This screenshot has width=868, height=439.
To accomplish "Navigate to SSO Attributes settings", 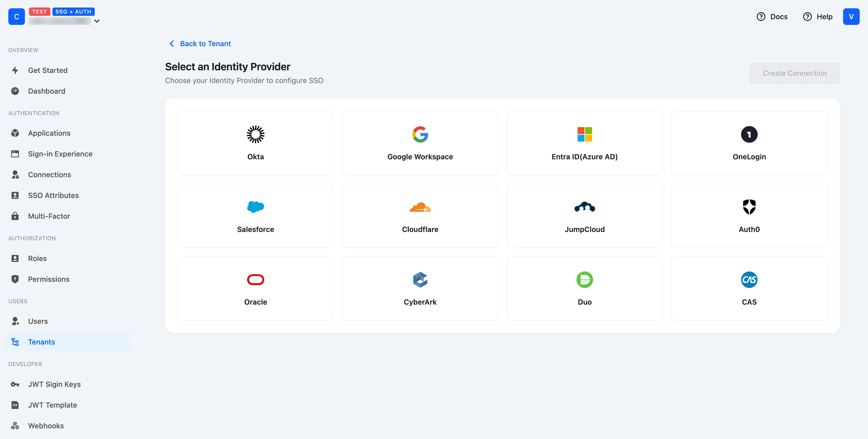I will (x=53, y=195).
